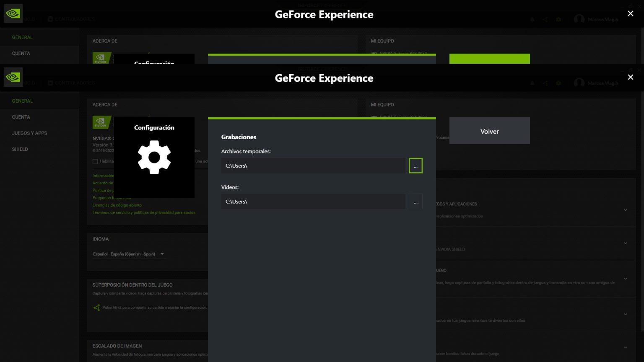
Task: Click Términos de servicio y políticas de privacidad
Action: point(144,212)
